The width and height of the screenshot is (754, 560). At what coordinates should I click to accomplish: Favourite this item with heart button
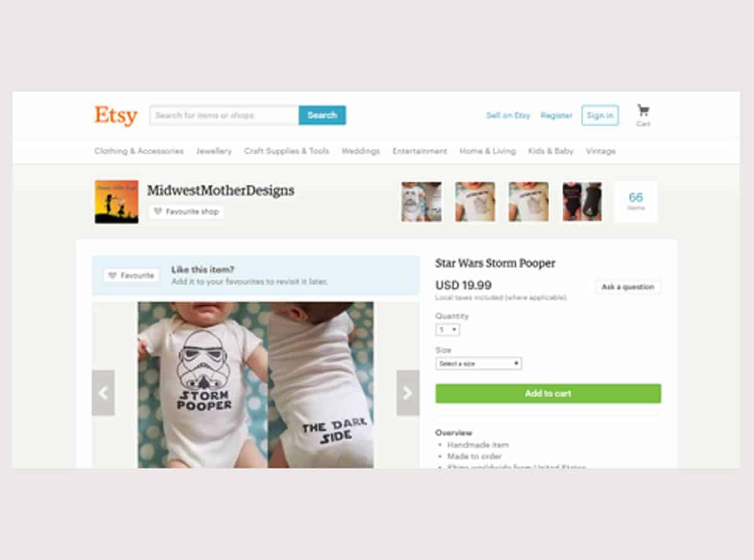tap(131, 275)
